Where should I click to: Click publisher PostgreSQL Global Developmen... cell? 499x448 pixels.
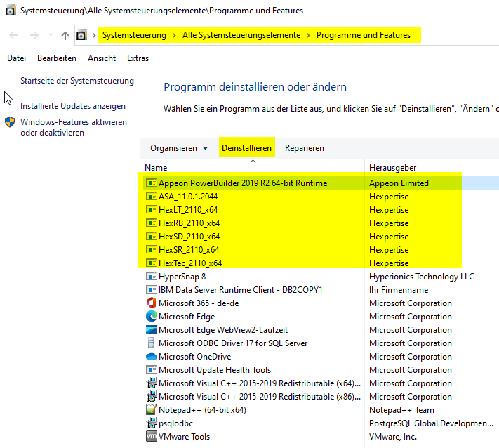point(431,423)
